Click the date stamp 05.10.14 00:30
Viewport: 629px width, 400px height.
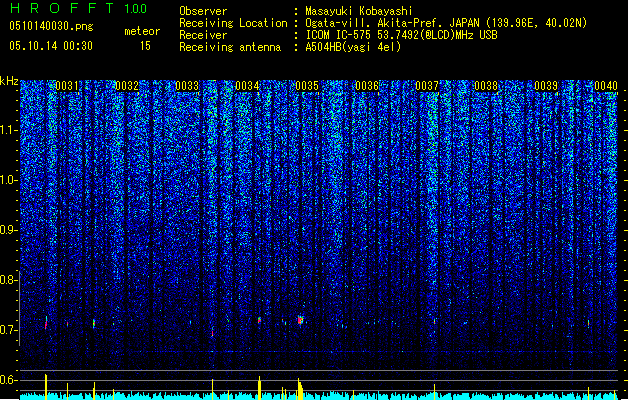[x=51, y=46]
